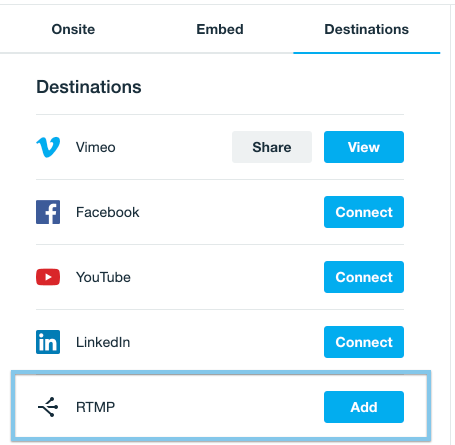Click the LinkedIn logo icon
Screen dimensions: 455x445
48,342
